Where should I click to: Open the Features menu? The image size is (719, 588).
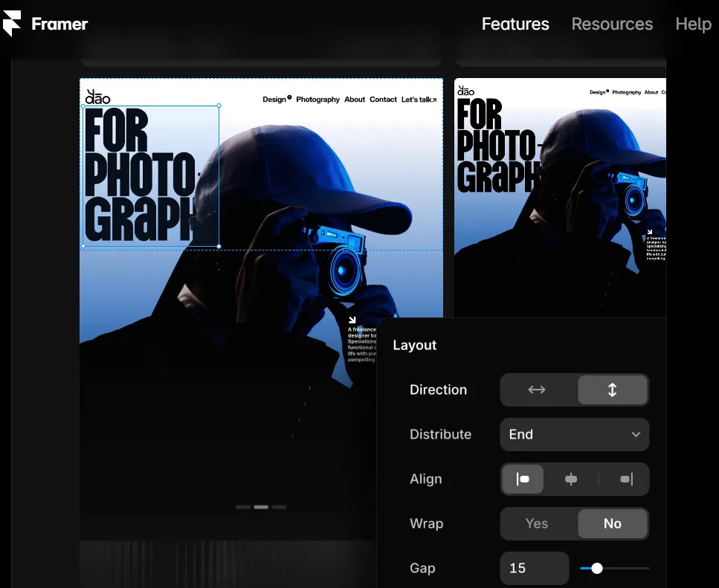[515, 24]
